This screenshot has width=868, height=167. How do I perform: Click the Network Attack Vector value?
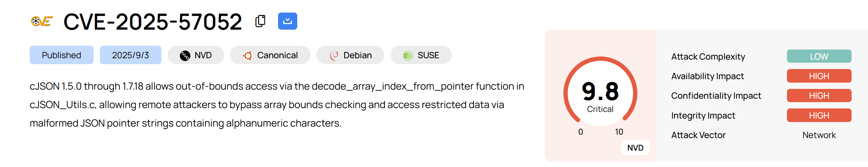tap(819, 135)
